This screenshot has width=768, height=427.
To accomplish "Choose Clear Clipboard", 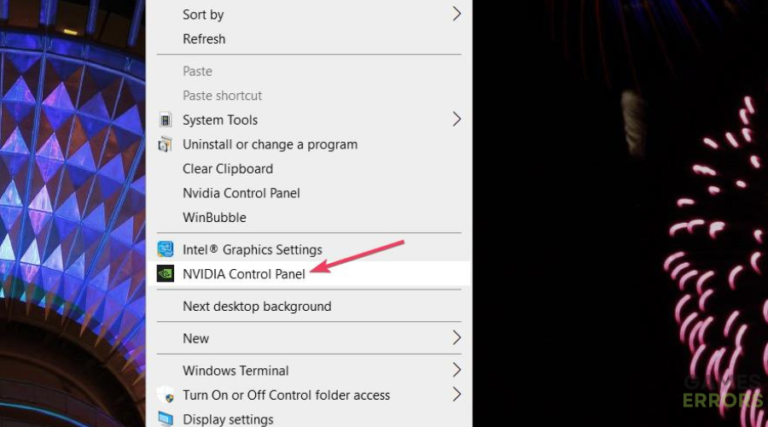I will click(x=227, y=169).
